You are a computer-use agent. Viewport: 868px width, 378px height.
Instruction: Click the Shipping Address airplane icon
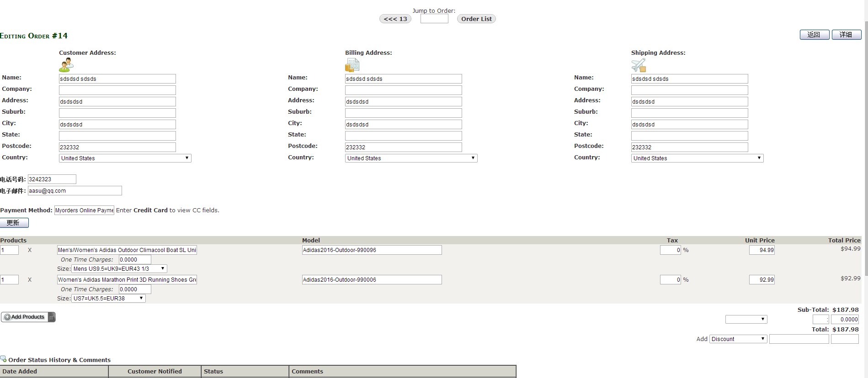(639, 65)
